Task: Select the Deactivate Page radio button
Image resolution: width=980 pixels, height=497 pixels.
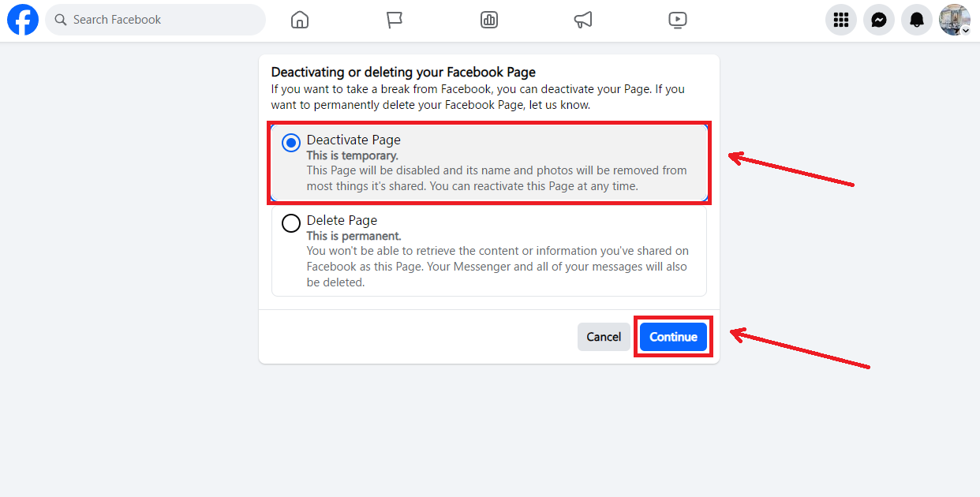Action: [291, 143]
